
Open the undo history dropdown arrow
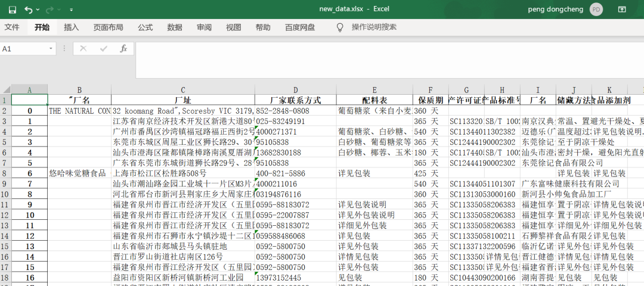click(x=38, y=10)
